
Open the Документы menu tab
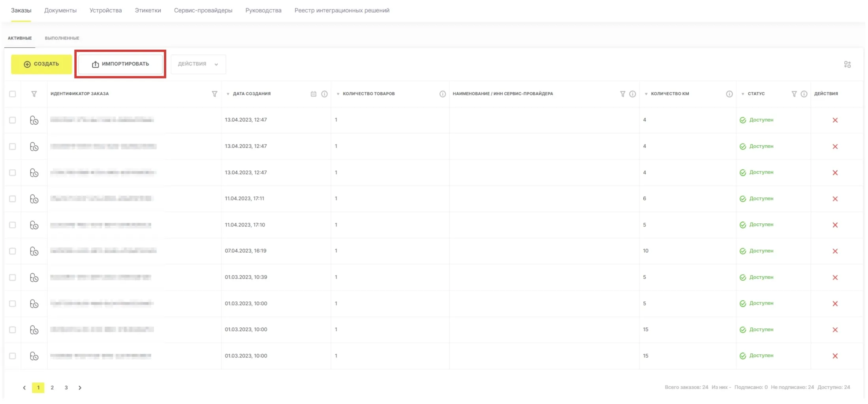pyautogui.click(x=60, y=10)
